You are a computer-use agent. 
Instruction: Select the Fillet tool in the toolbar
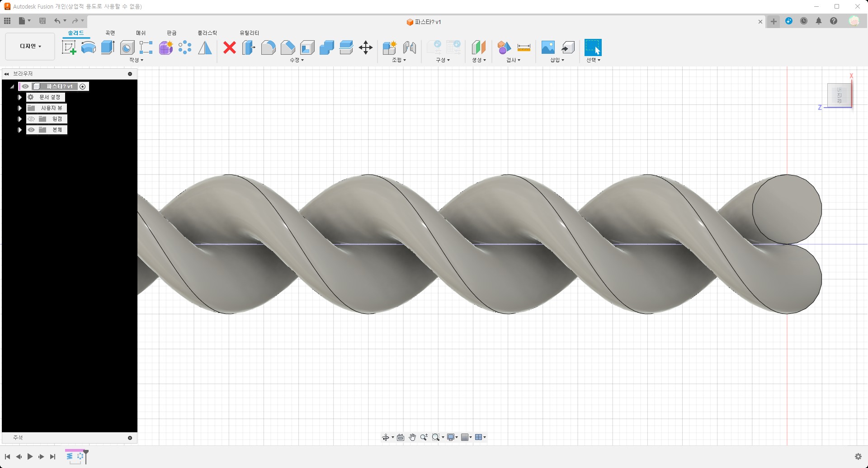coord(268,47)
